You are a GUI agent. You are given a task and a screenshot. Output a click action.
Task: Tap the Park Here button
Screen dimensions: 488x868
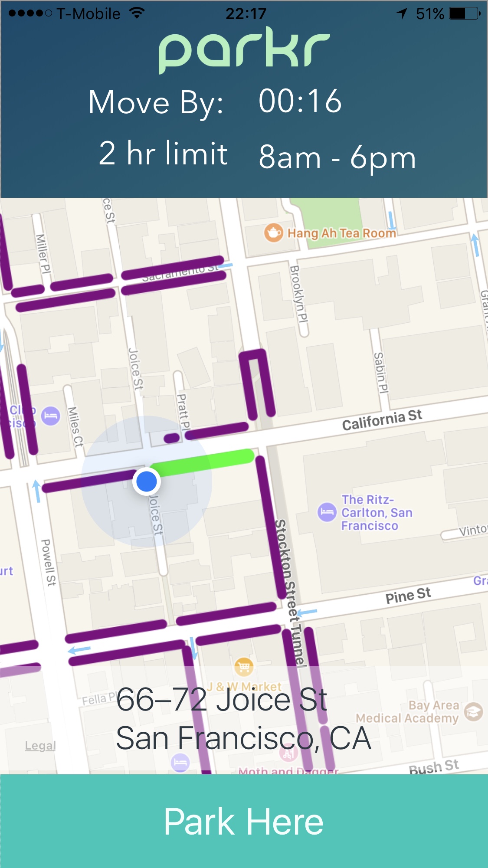244,821
